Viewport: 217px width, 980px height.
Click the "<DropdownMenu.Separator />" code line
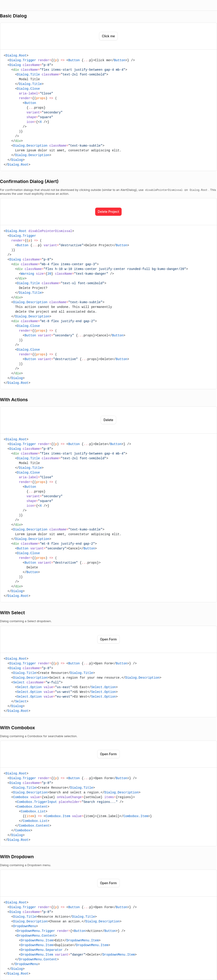tap(43, 950)
